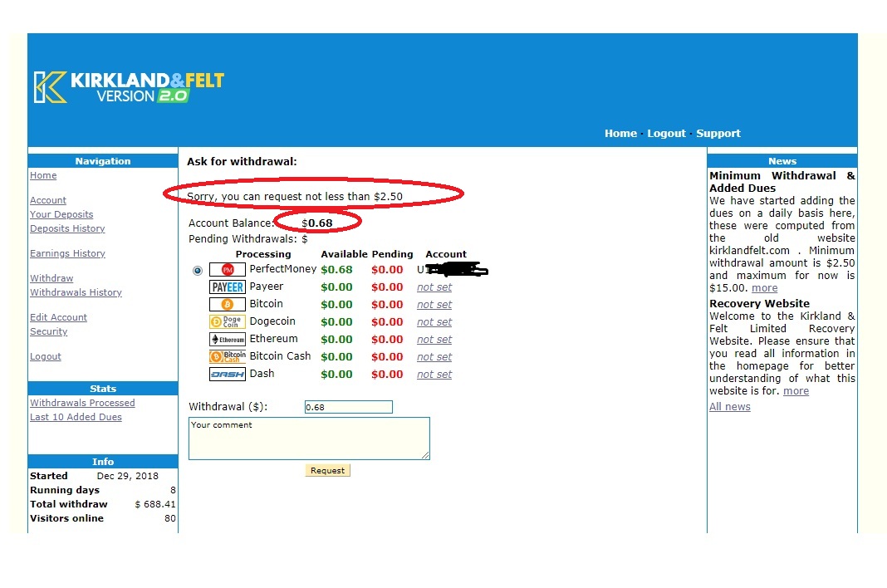887x588 pixels.
Task: Click the Dash processor icon
Action: click(x=227, y=375)
